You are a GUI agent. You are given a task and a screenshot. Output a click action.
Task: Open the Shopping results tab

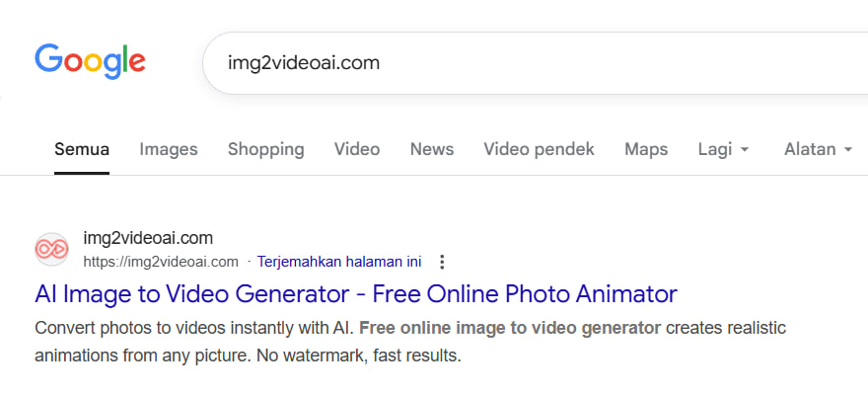[265, 149]
